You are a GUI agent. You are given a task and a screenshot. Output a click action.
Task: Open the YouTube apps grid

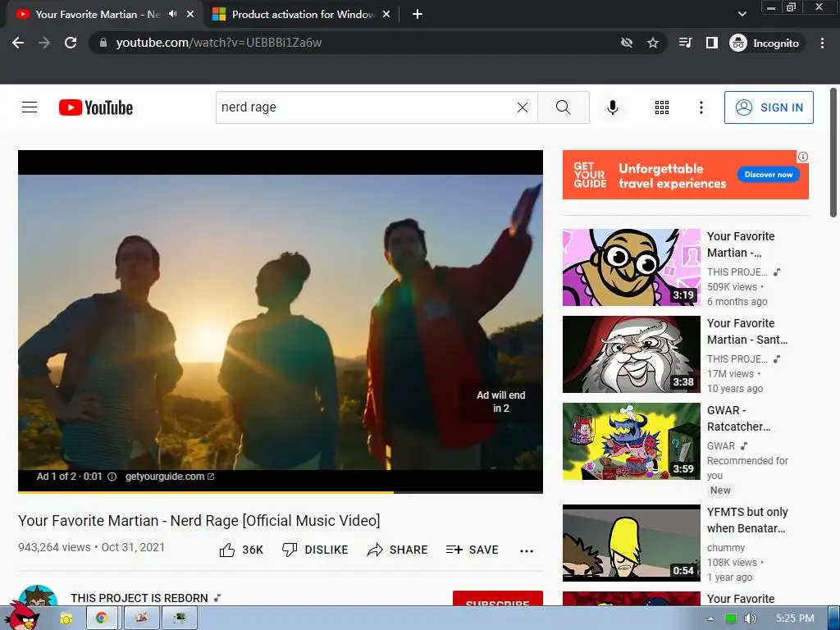pyautogui.click(x=662, y=107)
